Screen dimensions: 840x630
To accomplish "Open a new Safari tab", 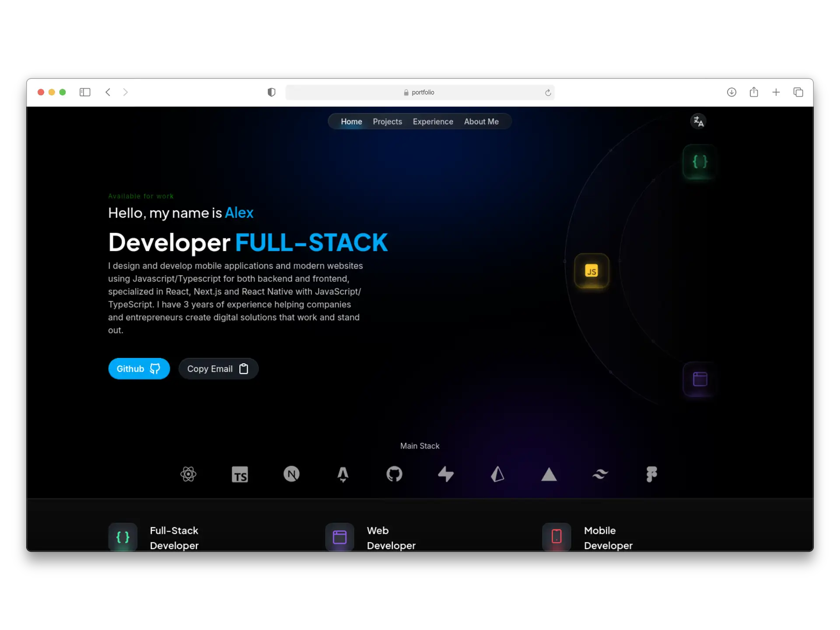I will tap(776, 92).
